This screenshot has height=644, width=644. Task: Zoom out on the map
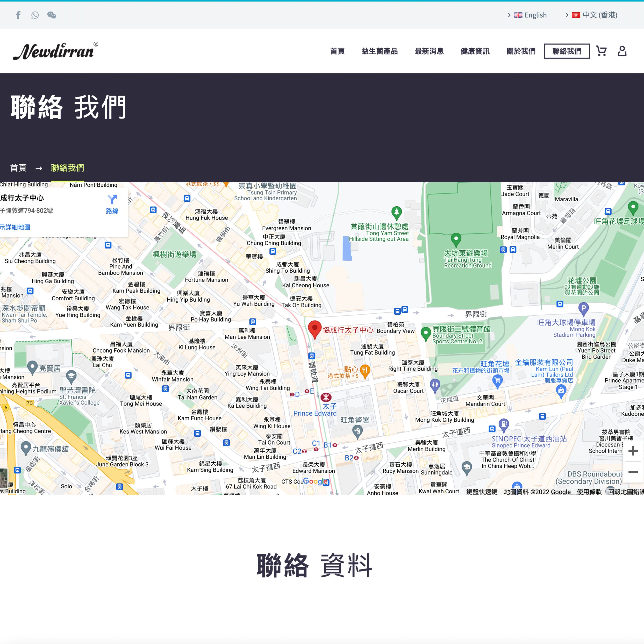click(633, 472)
